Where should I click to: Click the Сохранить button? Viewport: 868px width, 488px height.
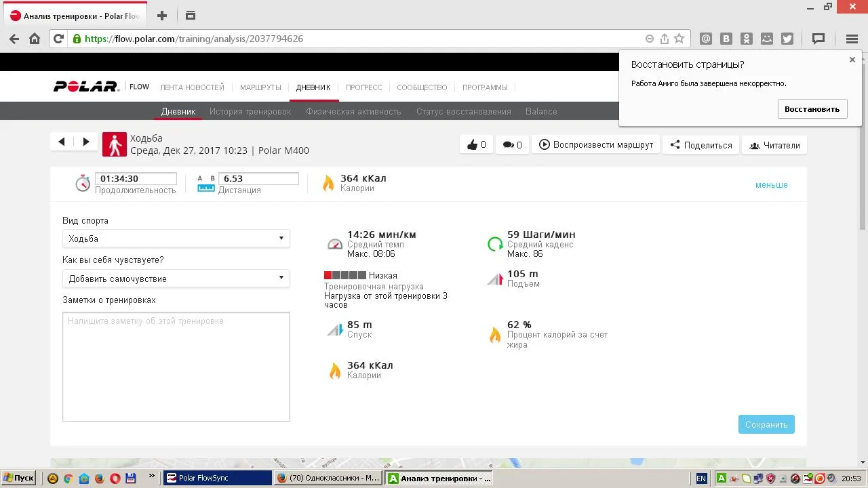coord(766,424)
